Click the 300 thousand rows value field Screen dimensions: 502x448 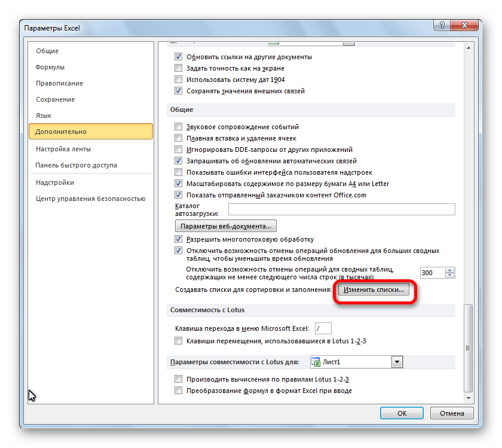coord(432,273)
